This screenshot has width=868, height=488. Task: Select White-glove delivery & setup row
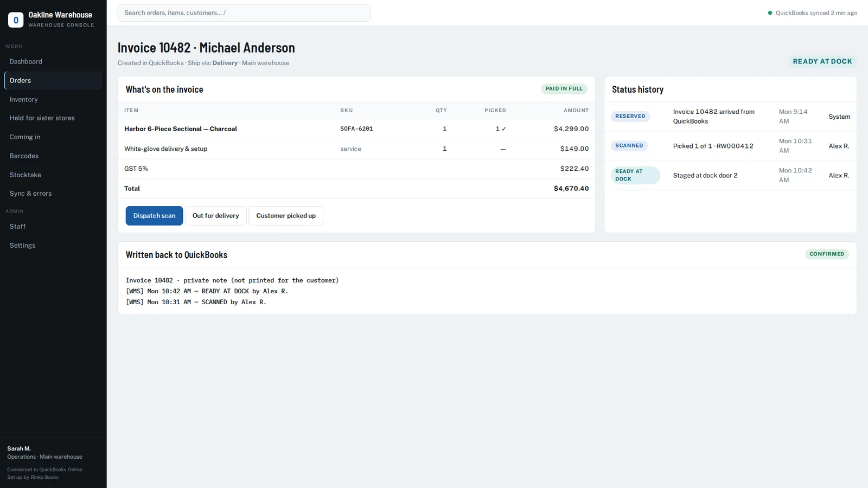pos(356,149)
